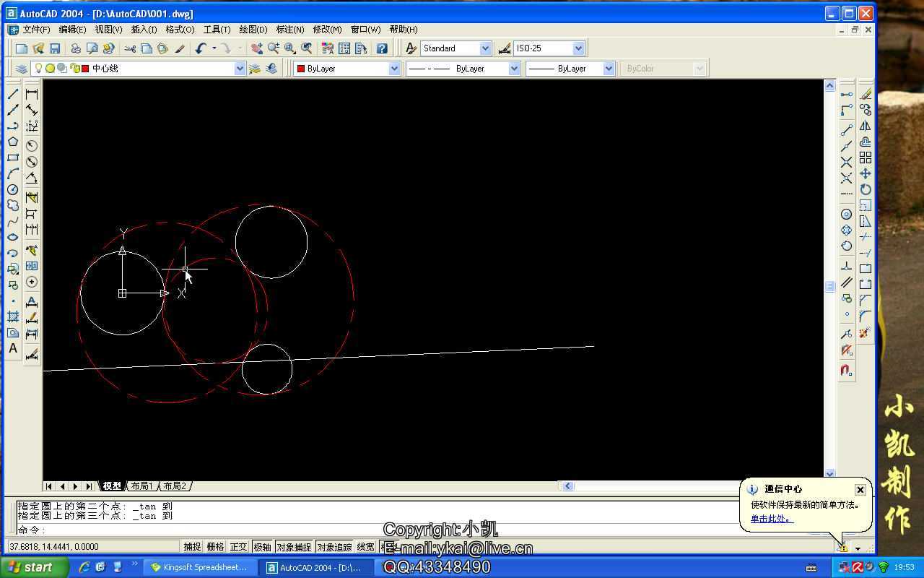
Task: Choose the Array modify tool
Action: click(866, 158)
